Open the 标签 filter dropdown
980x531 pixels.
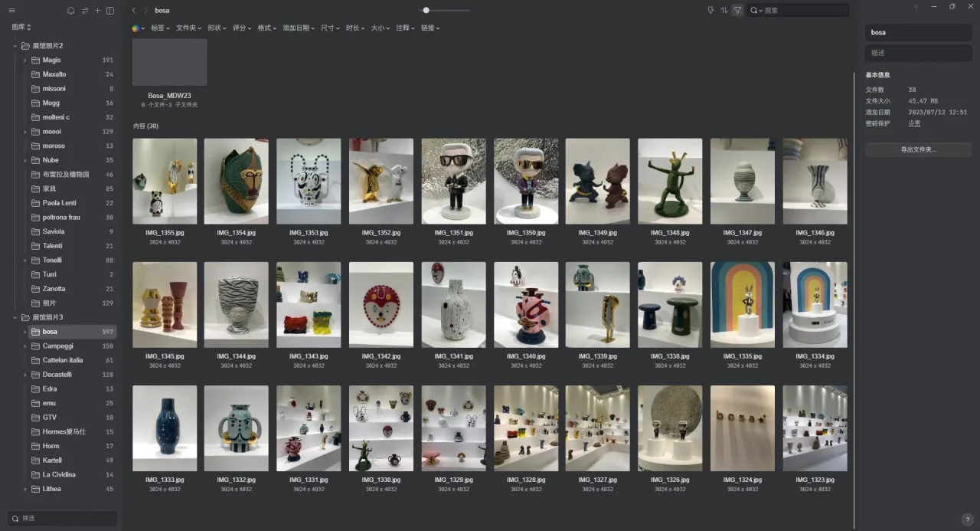point(160,28)
